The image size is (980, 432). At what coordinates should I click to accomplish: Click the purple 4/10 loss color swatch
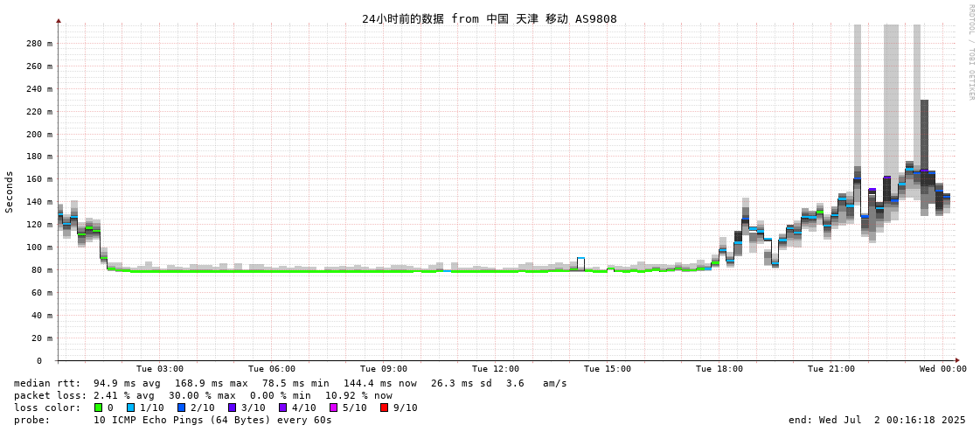point(282,408)
